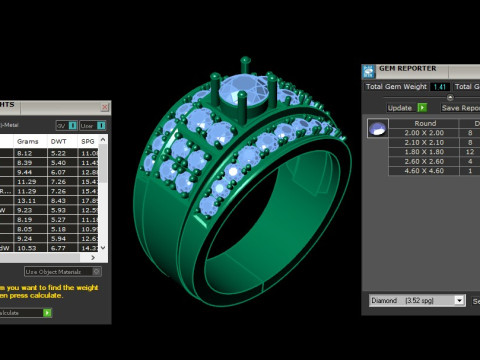The height and width of the screenshot is (360, 480).
Task: Select the round gem thumbnail in Gem Reporter
Action: coord(378,128)
